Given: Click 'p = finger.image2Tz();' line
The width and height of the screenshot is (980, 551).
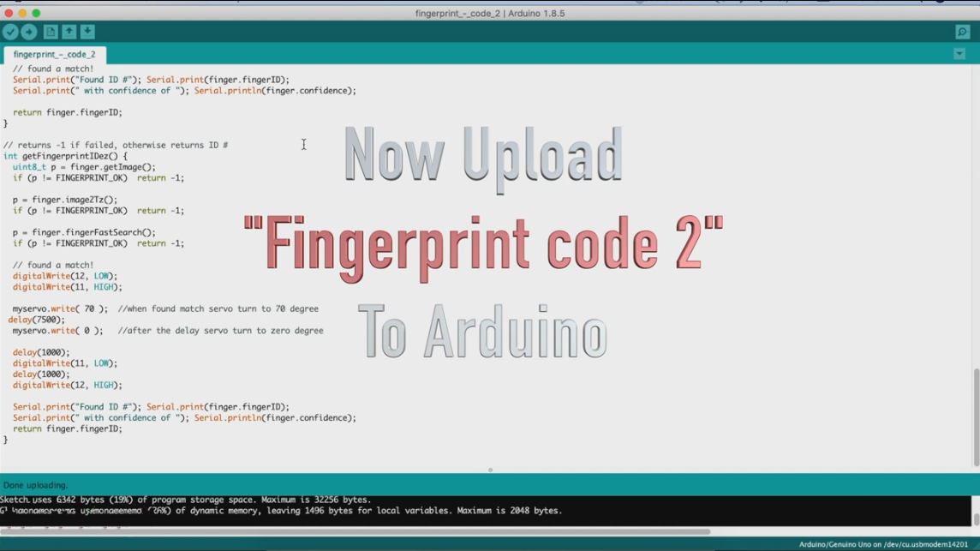Looking at the screenshot, I should (65, 200).
